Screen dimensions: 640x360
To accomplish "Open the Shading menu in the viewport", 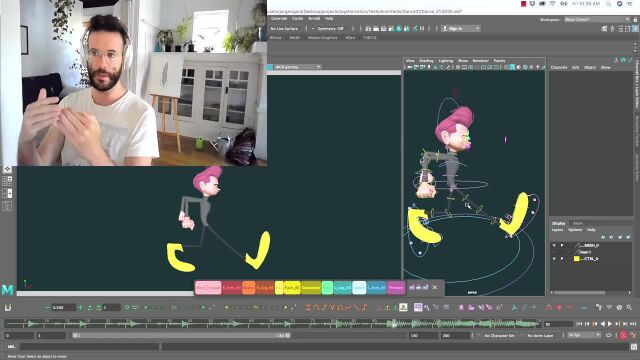I will coord(426,61).
